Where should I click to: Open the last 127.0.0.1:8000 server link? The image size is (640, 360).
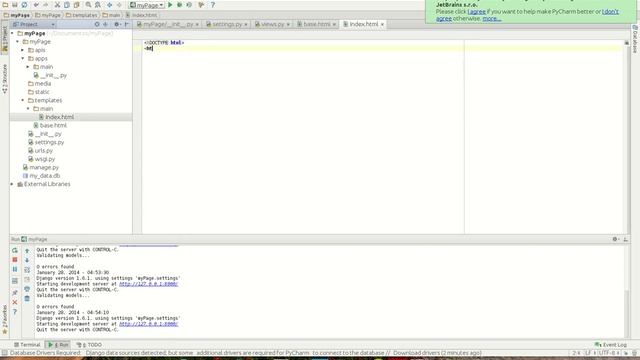149,324
